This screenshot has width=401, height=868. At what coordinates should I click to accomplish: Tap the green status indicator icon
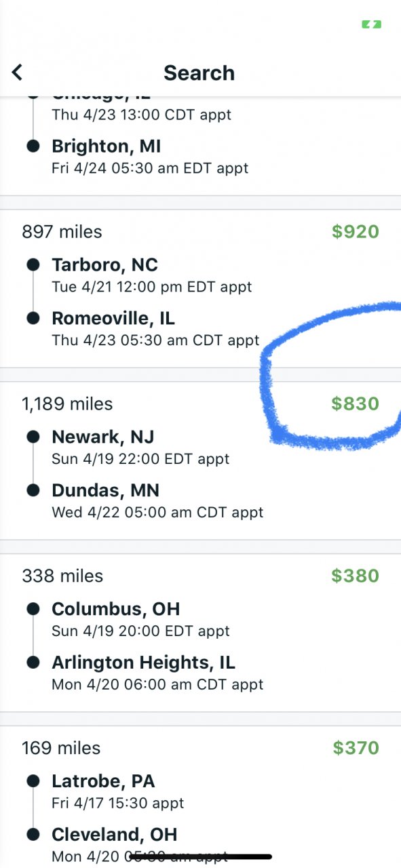(371, 24)
